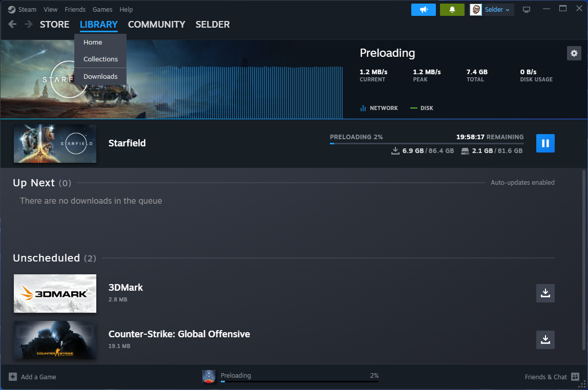588x390 pixels.
Task: Go back with the left arrow
Action: (x=12, y=24)
